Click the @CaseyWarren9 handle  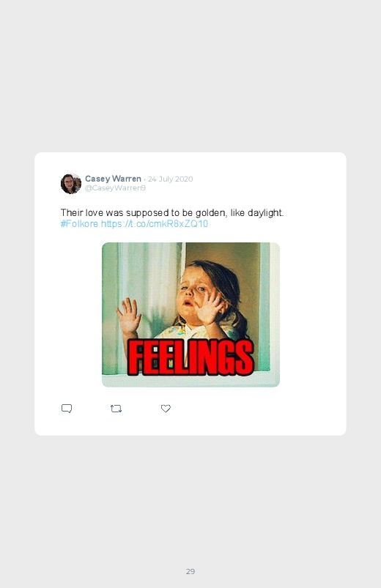coord(115,188)
